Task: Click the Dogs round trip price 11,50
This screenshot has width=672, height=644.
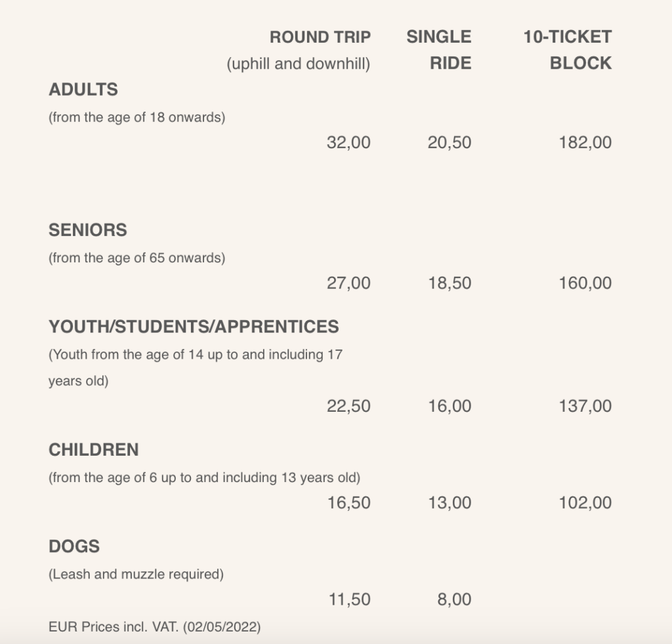Action: point(348,599)
